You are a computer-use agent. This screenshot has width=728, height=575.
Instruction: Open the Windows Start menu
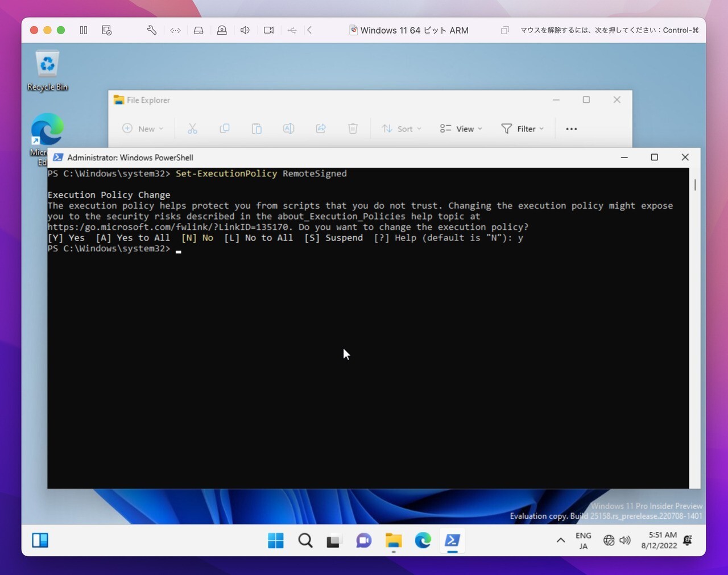pyautogui.click(x=276, y=540)
